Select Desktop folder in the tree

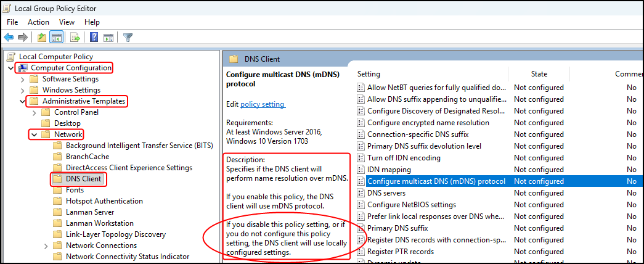pos(67,123)
